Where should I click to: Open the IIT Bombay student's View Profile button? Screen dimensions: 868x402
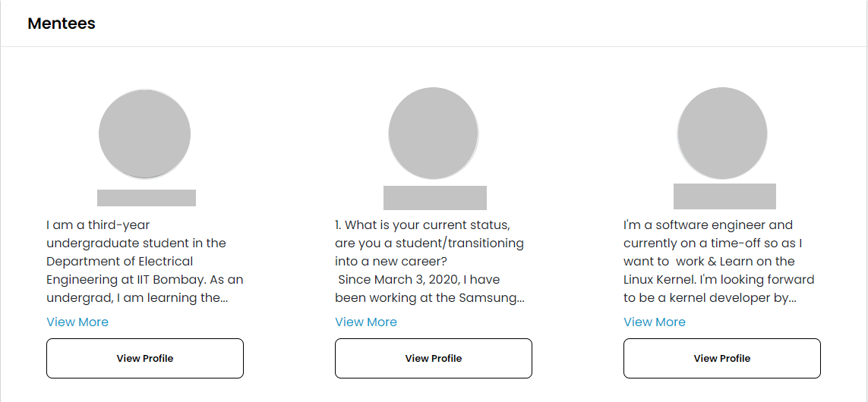pos(145,358)
